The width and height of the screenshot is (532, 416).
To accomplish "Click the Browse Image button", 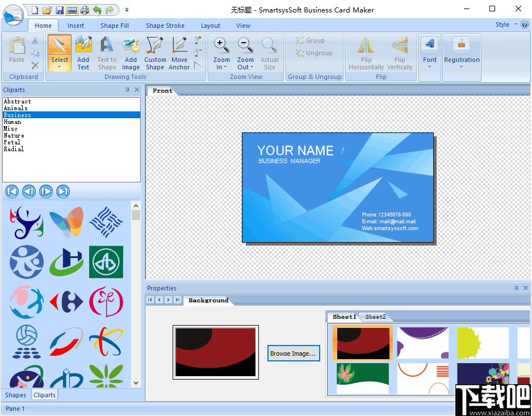I will pyautogui.click(x=294, y=353).
